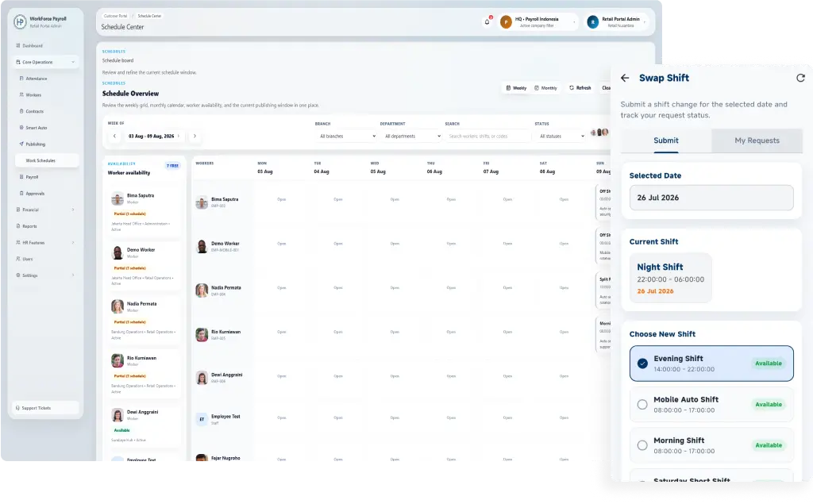
Task: Click the Workers sidebar icon
Action: [x=21, y=95]
